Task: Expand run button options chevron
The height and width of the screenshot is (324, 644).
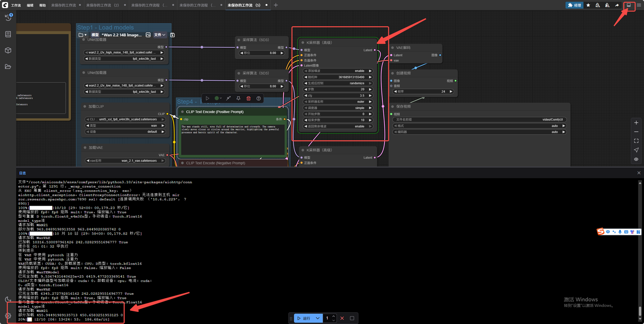Action: pyautogui.click(x=317, y=318)
